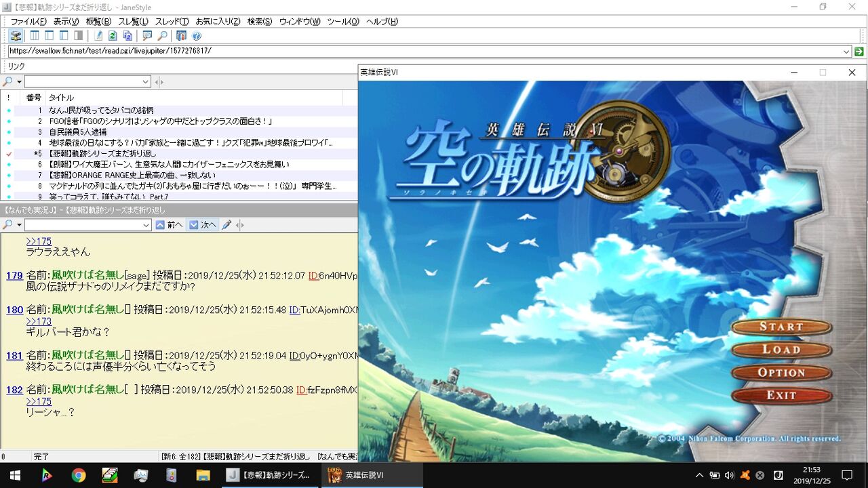
Task: Open the 板覧(B) menu
Action: coord(99,22)
